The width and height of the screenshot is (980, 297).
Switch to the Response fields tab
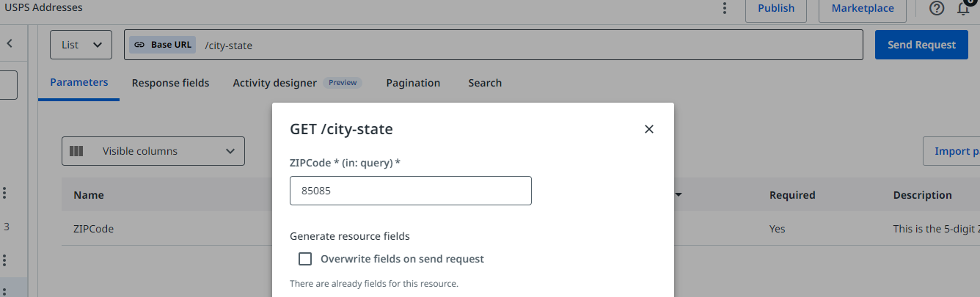pos(170,83)
